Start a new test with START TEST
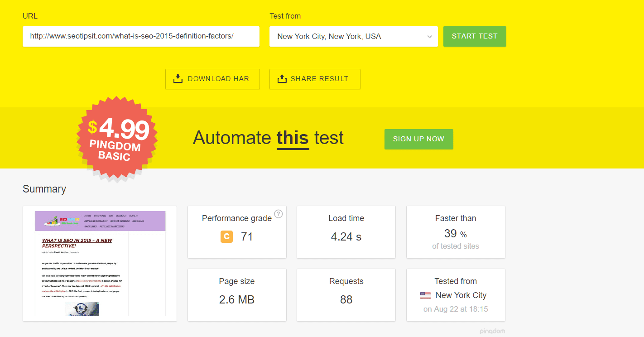The height and width of the screenshot is (337, 644). [x=475, y=36]
